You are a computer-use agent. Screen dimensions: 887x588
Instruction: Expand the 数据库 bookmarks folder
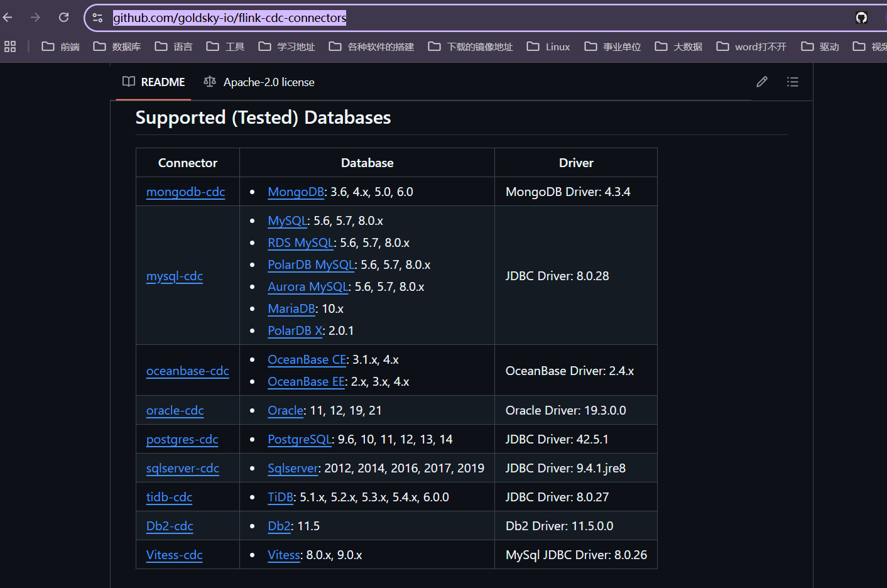click(x=124, y=46)
